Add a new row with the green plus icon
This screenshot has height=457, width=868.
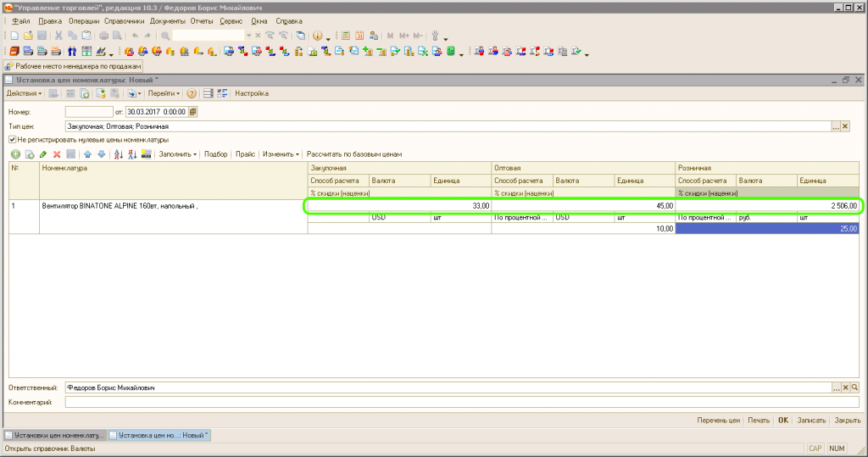tap(15, 154)
